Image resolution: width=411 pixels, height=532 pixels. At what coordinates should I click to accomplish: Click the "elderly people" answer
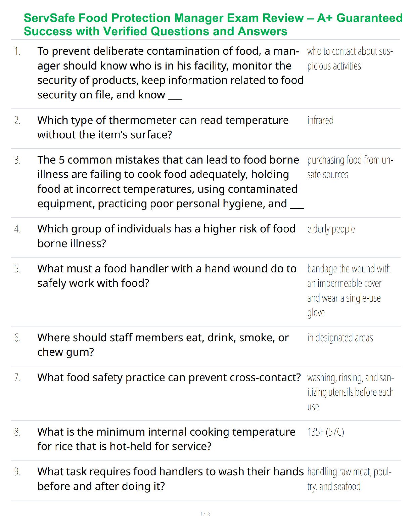coord(331,229)
